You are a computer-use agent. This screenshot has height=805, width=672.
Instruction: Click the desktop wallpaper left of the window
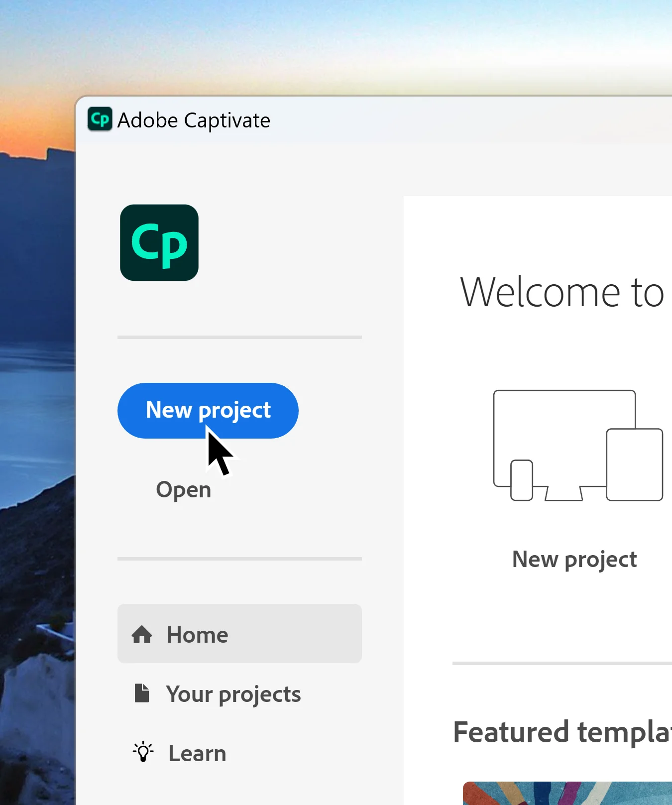tap(36, 448)
